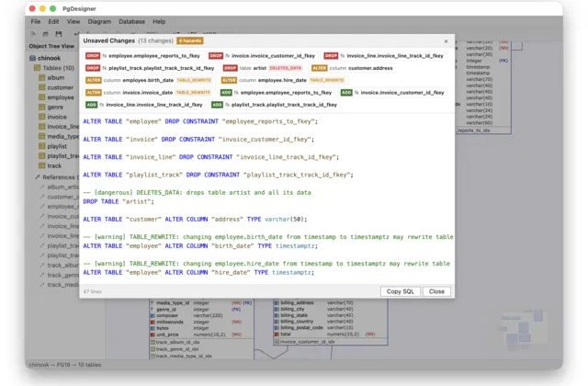Select the ADD fk playlist_track.playlist_track_track_id_fkey chip
The height and width of the screenshot is (386, 588).
pos(275,105)
